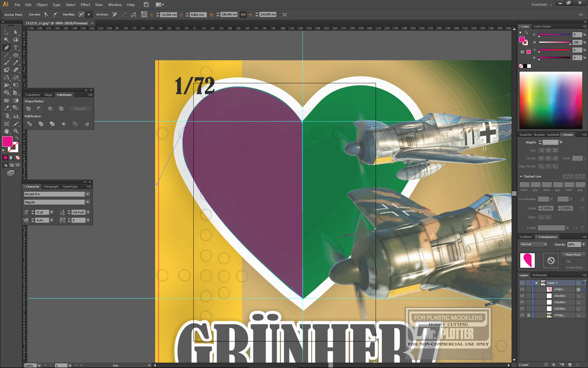
Task: Select the Eraser tool
Action: [16, 70]
